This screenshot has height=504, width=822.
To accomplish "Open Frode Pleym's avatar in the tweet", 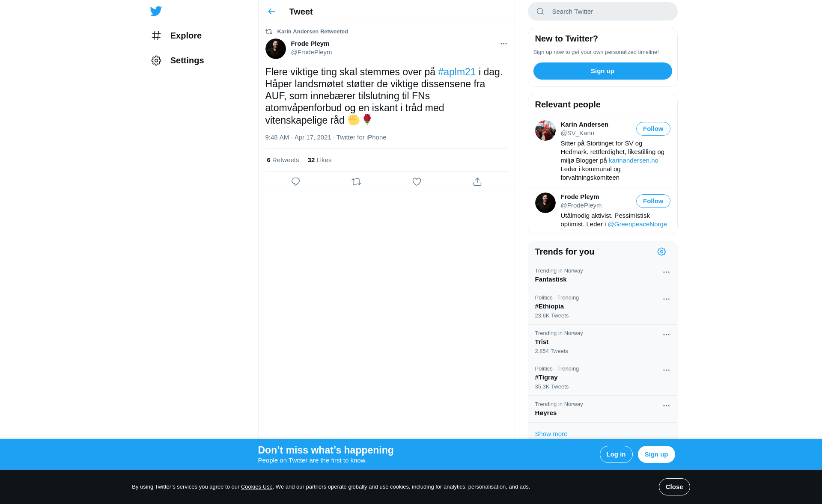I will coord(276,49).
